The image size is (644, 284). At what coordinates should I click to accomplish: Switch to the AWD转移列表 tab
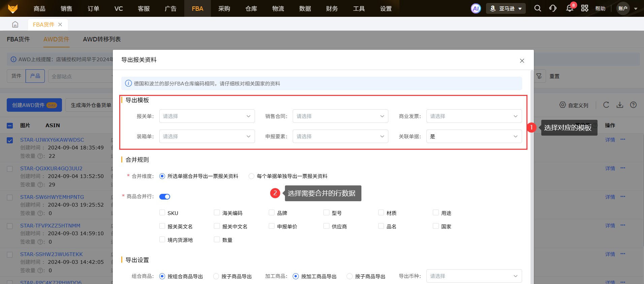click(102, 39)
